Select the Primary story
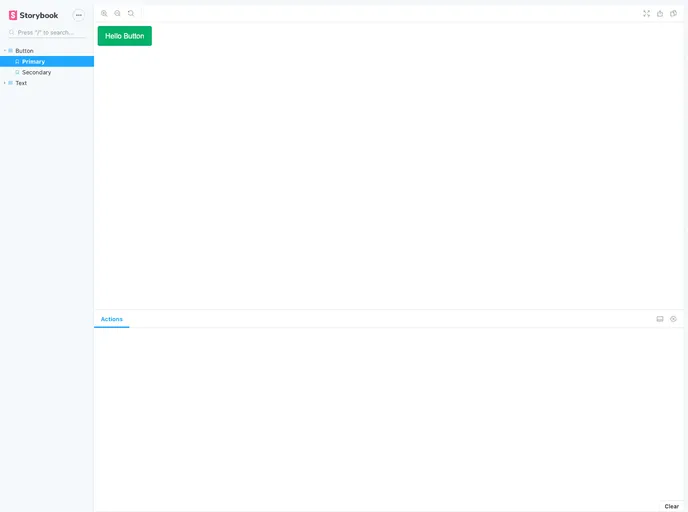 pyautogui.click(x=33, y=61)
